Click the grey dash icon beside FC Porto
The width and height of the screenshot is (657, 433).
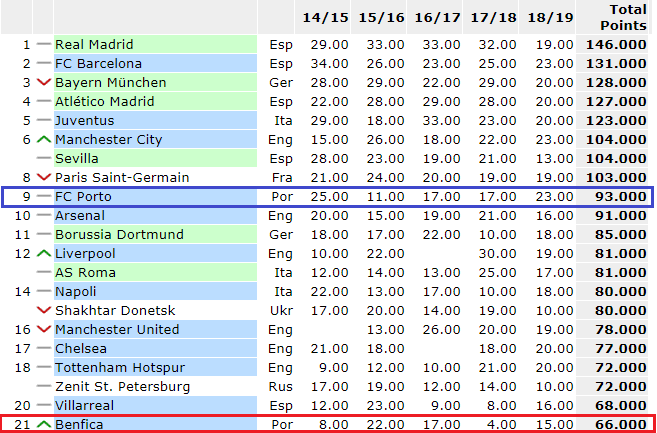(x=43, y=196)
